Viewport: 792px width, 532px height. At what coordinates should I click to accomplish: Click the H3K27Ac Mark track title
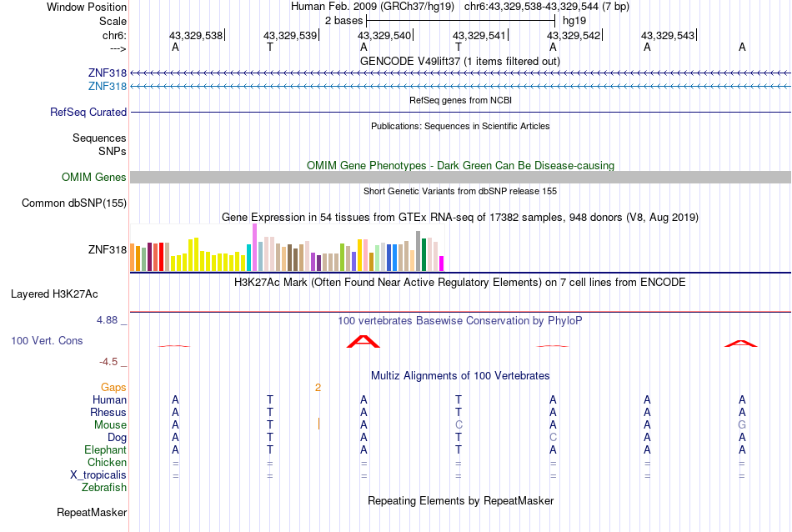(459, 282)
